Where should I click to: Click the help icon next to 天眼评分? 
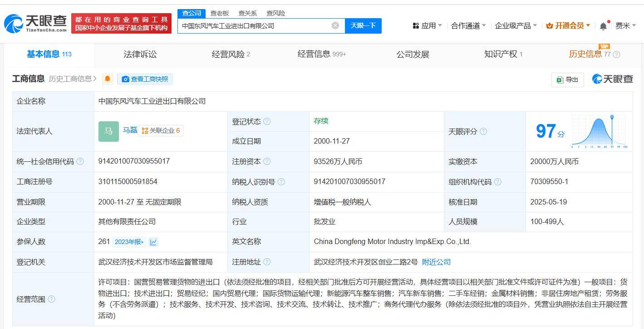(483, 131)
